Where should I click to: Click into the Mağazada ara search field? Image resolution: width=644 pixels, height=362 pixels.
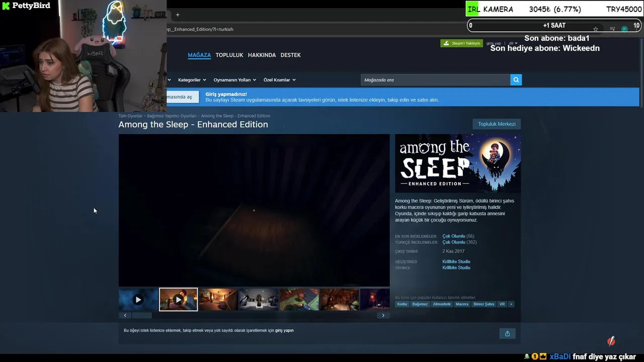(436, 80)
